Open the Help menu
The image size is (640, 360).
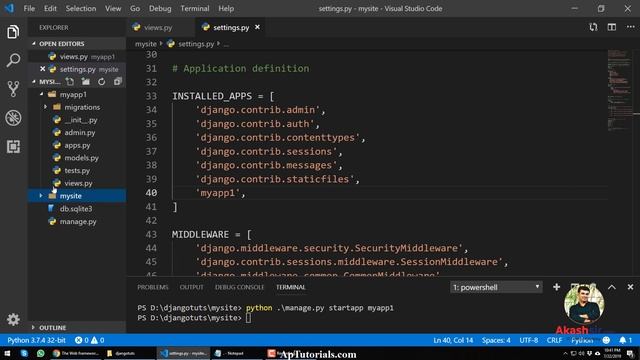coord(226,8)
